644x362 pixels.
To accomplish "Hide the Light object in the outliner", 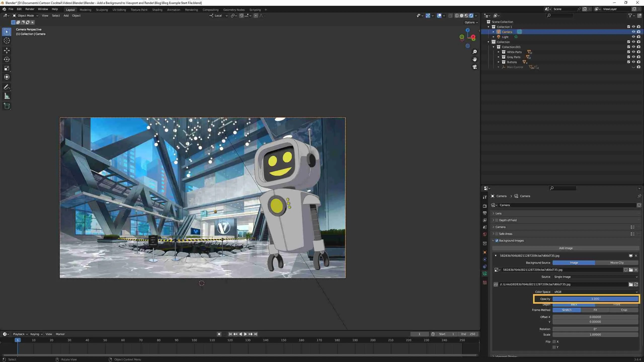I will click(633, 37).
